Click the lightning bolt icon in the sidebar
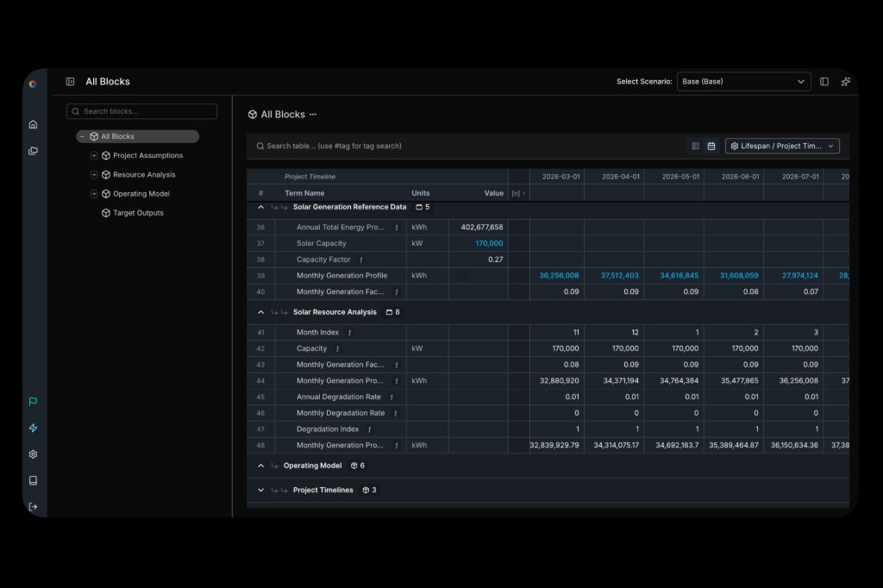The height and width of the screenshot is (588, 883). point(33,428)
